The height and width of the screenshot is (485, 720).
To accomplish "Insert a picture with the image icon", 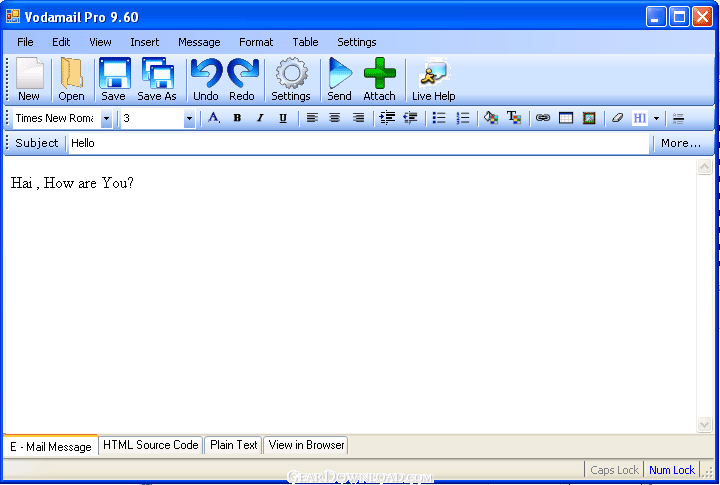I will (x=589, y=118).
